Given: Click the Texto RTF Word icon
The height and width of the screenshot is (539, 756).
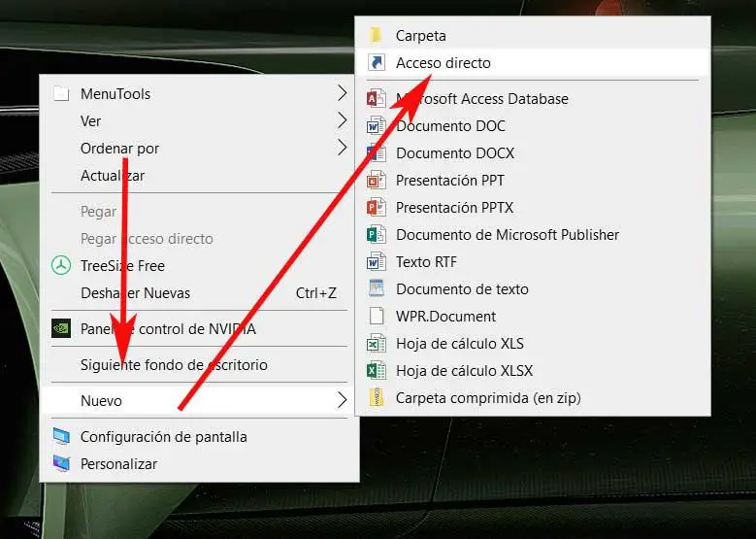Looking at the screenshot, I should (377, 261).
